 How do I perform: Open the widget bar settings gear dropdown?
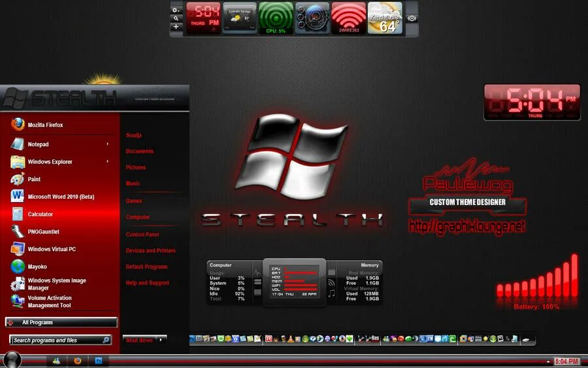pyautogui.click(x=176, y=10)
